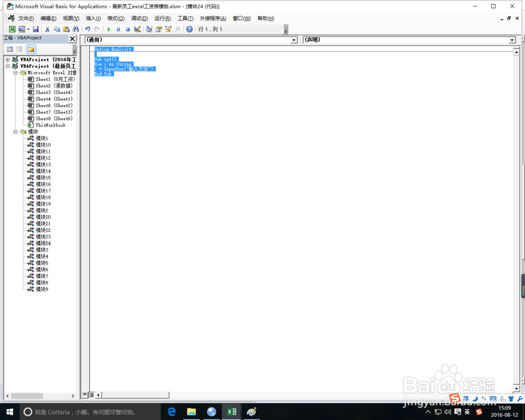Open the 调试(D) menu

click(x=139, y=18)
